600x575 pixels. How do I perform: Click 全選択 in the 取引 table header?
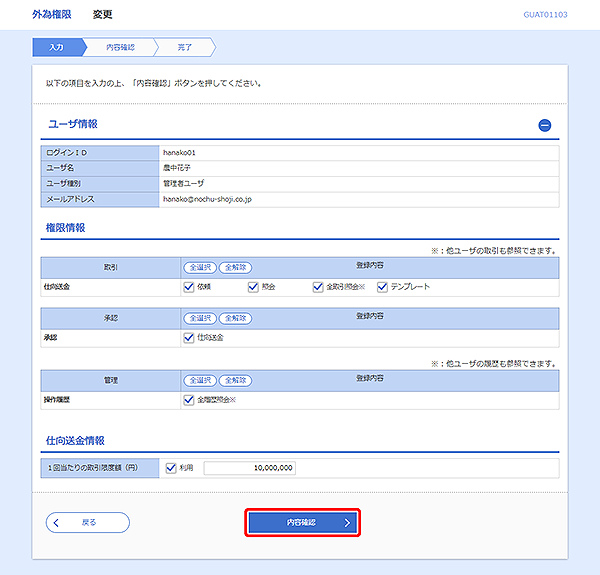coord(200,267)
